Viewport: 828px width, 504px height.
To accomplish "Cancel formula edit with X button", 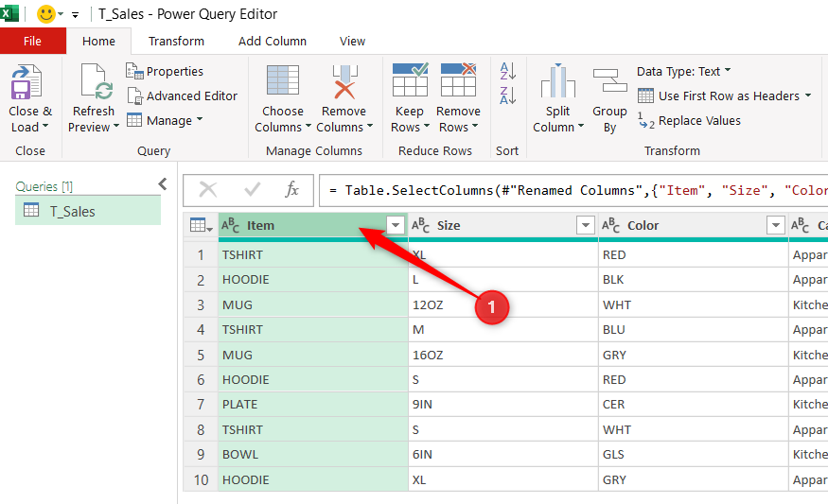I will point(208,189).
